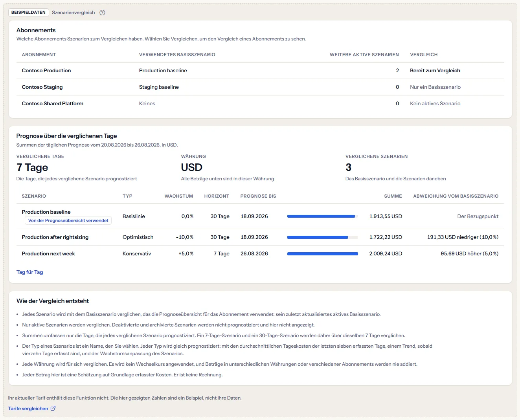This screenshot has height=420, width=520.
Task: Click the ABWEICHUNG VOM BASISSZENARIO column header
Action: (456, 196)
